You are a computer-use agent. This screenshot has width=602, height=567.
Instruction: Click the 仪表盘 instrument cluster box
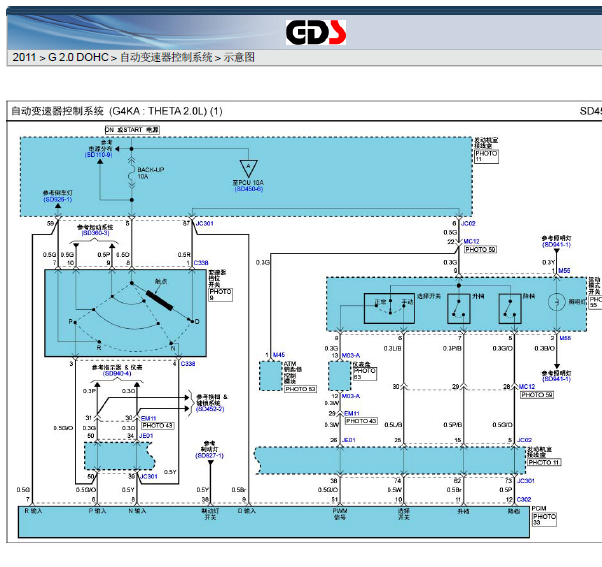(340, 376)
